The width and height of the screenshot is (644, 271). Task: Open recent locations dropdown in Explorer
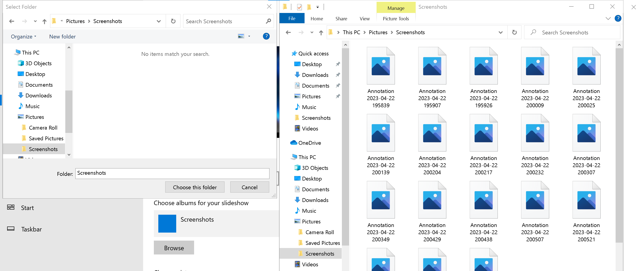pyautogui.click(x=312, y=32)
